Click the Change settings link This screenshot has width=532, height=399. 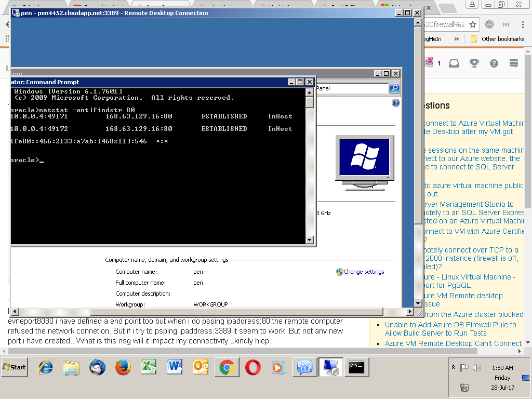point(364,272)
